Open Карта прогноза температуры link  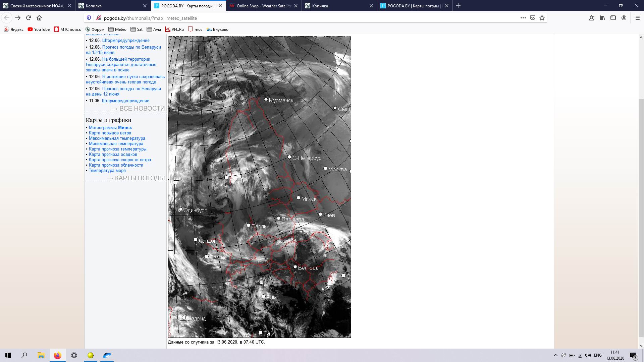[118, 149]
